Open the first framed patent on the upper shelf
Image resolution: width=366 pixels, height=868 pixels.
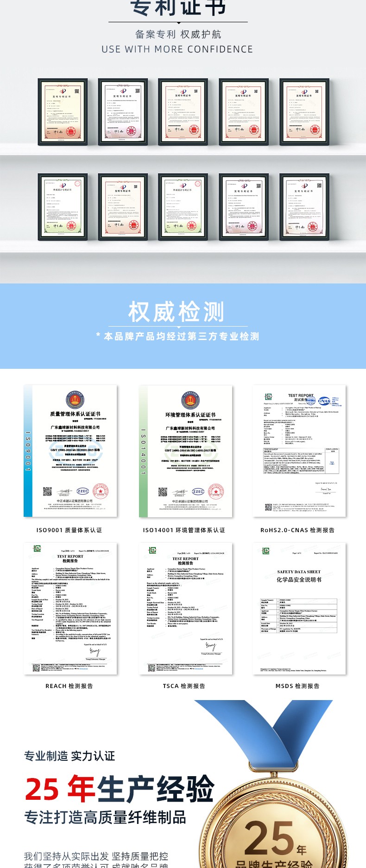click(63, 112)
